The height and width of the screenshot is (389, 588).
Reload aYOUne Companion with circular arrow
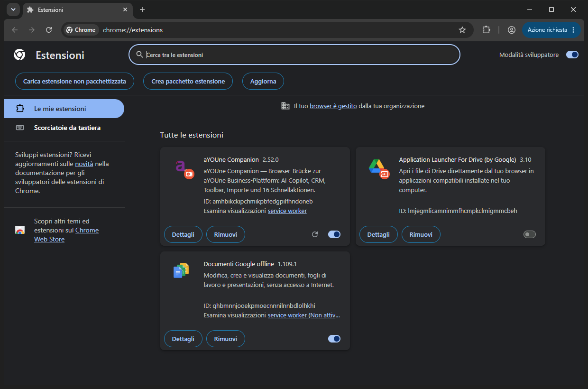(x=315, y=234)
